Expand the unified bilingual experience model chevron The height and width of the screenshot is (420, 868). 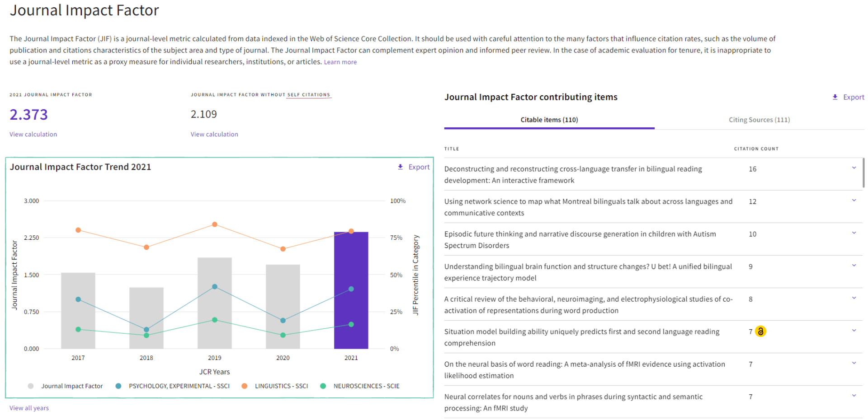click(854, 266)
